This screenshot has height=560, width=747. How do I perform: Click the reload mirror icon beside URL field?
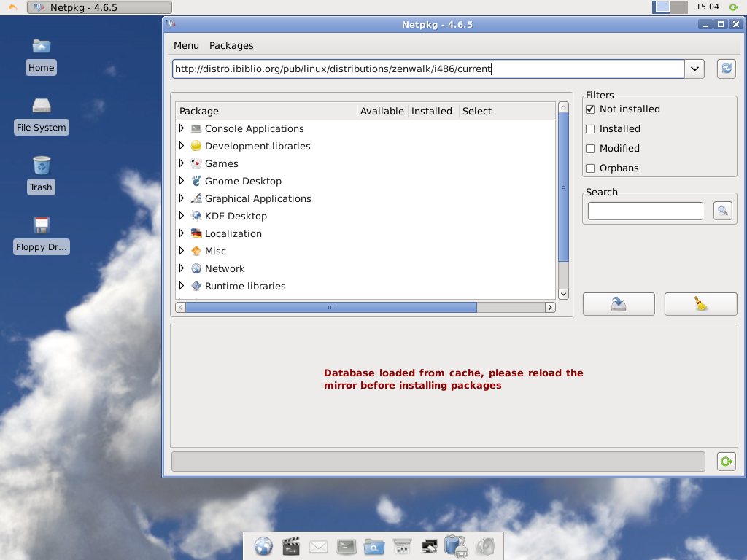[726, 69]
